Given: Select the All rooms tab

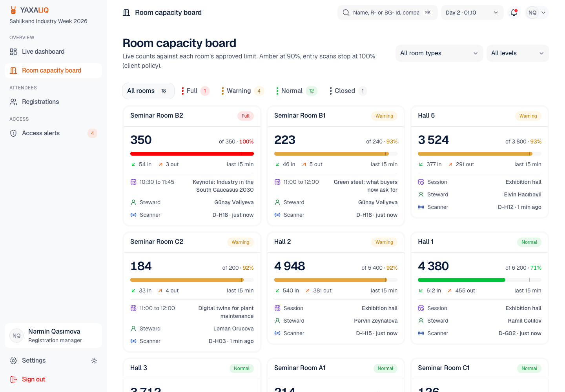Looking at the screenshot, I should [x=148, y=91].
